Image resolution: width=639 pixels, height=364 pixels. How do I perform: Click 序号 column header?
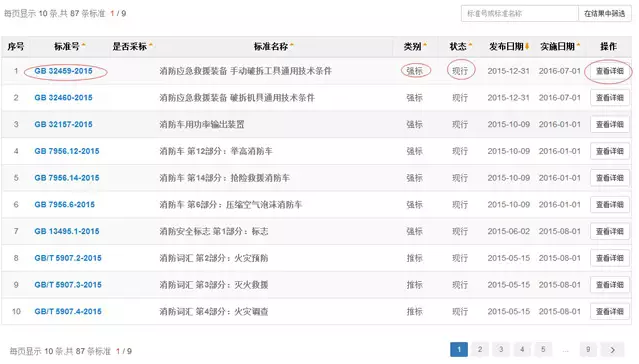point(15,46)
